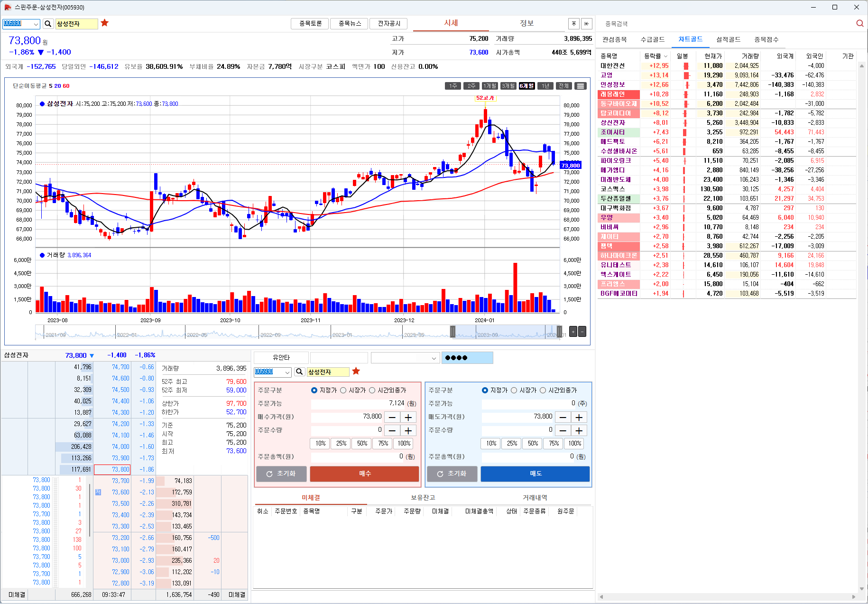Click the 50% quantity button in buy panel
Viewport: 868px width, 604px height.
(362, 444)
